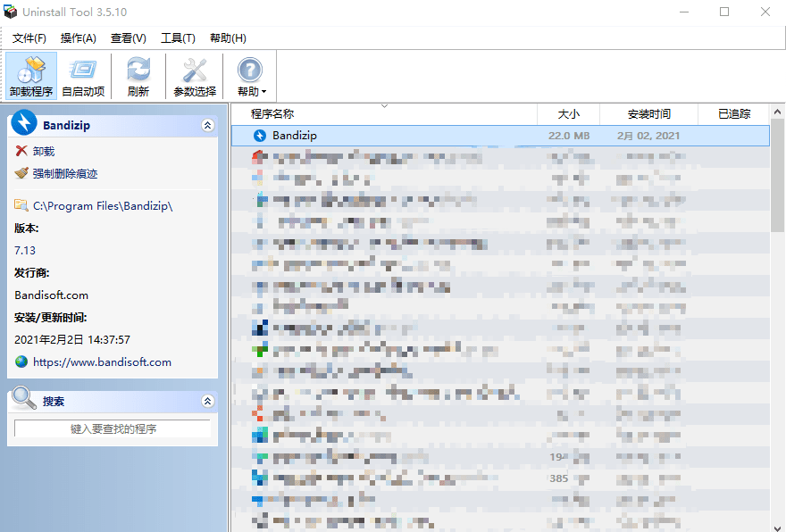Image resolution: width=786 pixels, height=532 pixels.
Task: Open the 自启动项 startup items view
Action: [83, 76]
